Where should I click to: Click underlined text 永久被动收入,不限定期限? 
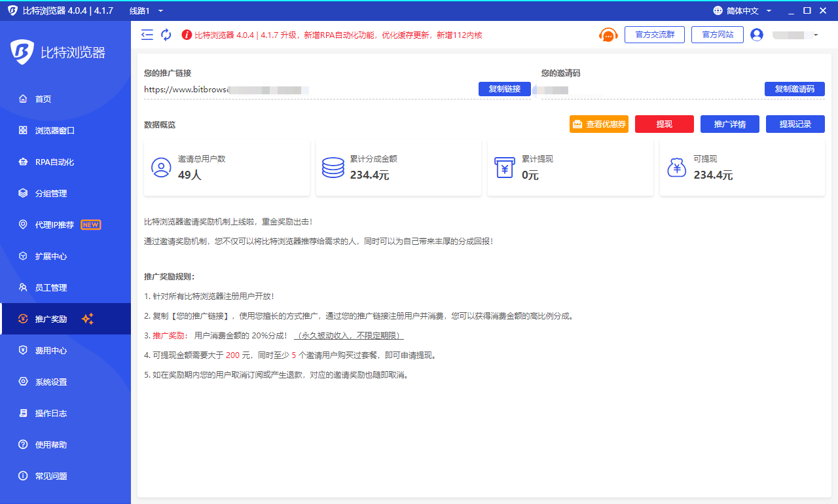[349, 336]
